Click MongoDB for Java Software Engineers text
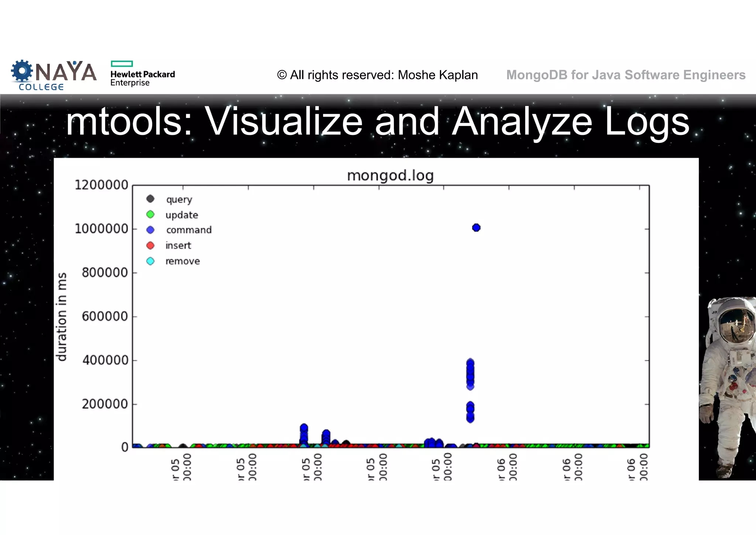 [x=626, y=75]
